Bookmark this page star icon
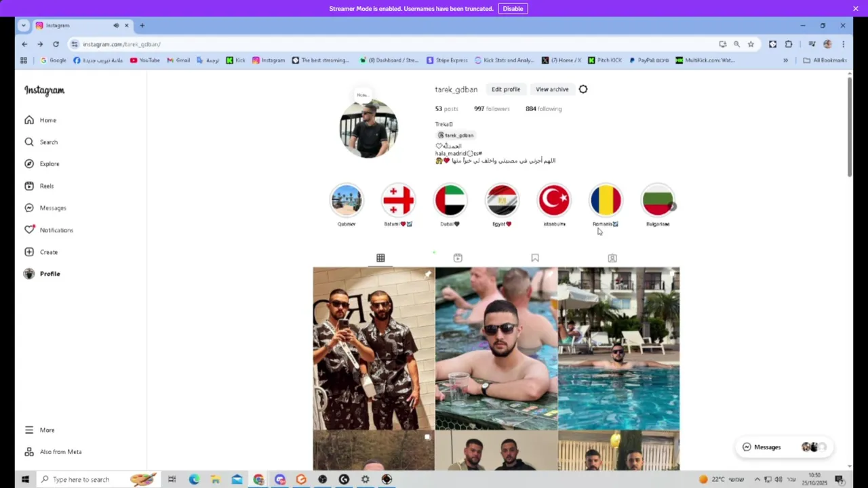868x488 pixels. pyautogui.click(x=751, y=44)
